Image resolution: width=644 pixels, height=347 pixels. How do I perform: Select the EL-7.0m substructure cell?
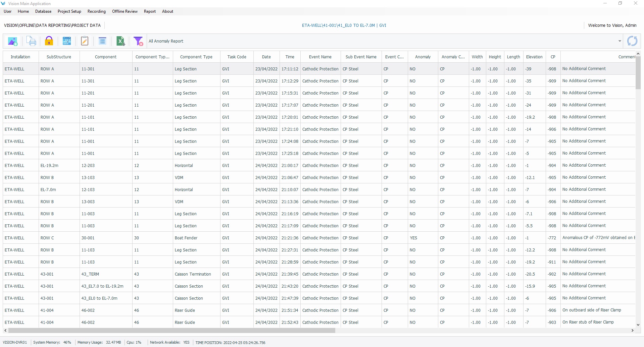[x=59, y=190]
